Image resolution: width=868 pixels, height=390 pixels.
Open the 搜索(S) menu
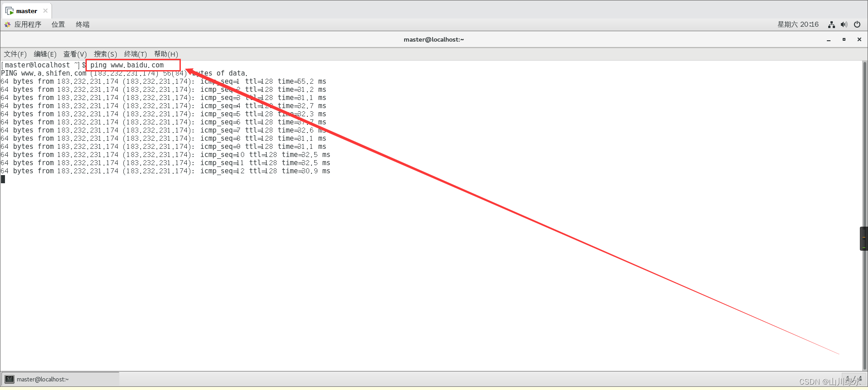[x=105, y=54]
